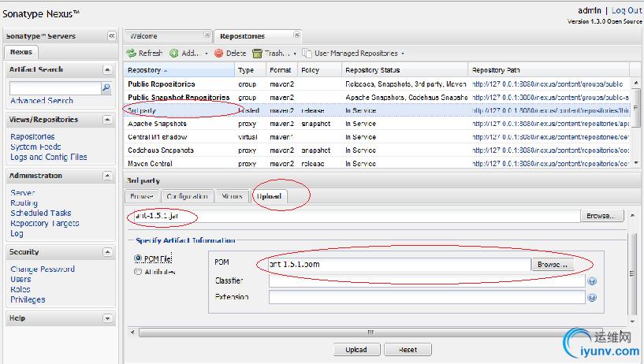Open the Server administration link

click(23, 193)
